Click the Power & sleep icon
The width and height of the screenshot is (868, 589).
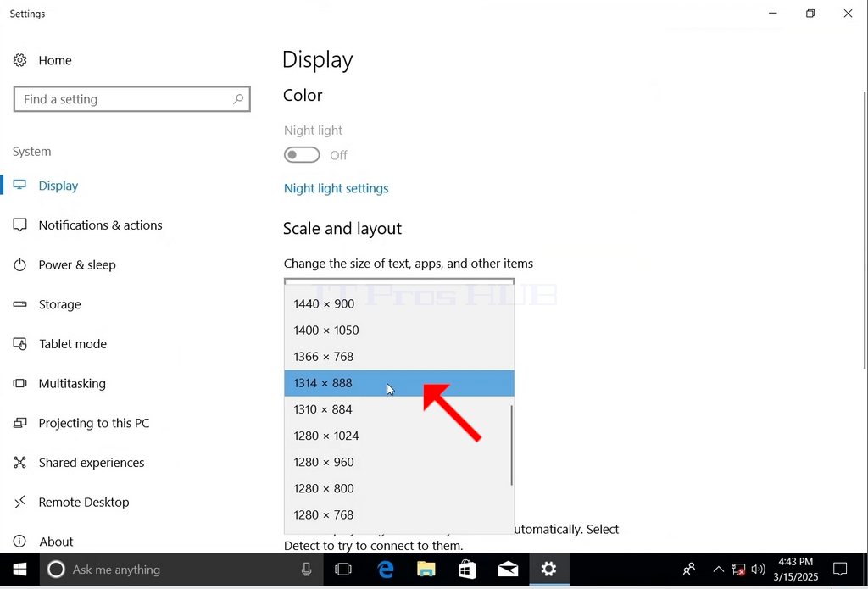20,264
